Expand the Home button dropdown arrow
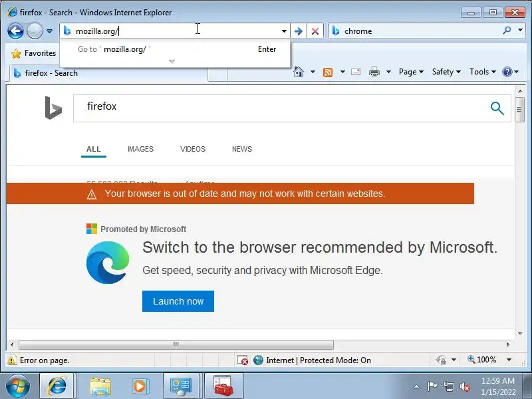The height and width of the screenshot is (399, 532). pos(313,72)
